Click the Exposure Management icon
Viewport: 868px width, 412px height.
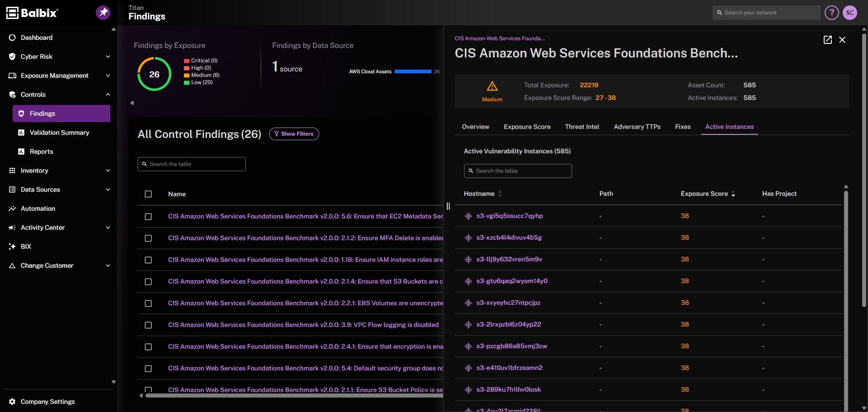point(12,76)
